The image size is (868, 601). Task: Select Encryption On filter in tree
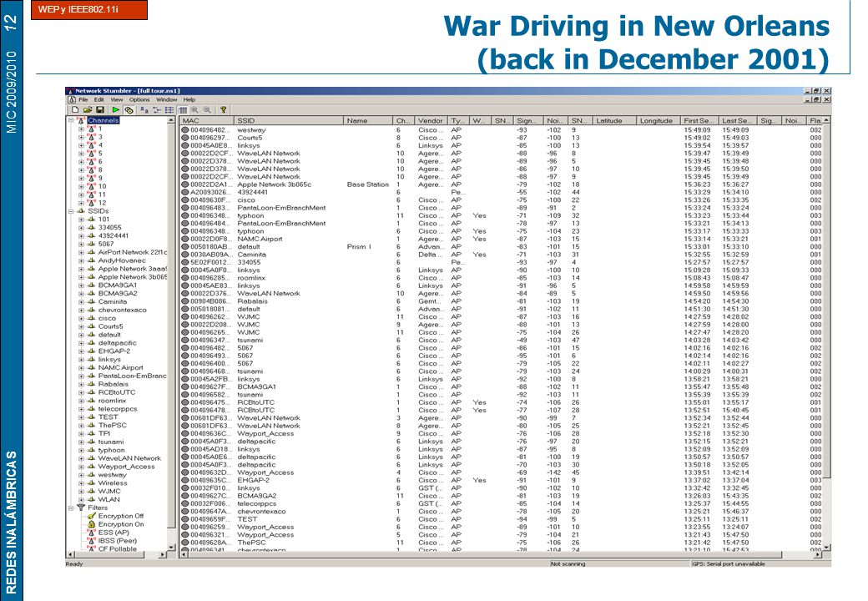tap(121, 524)
